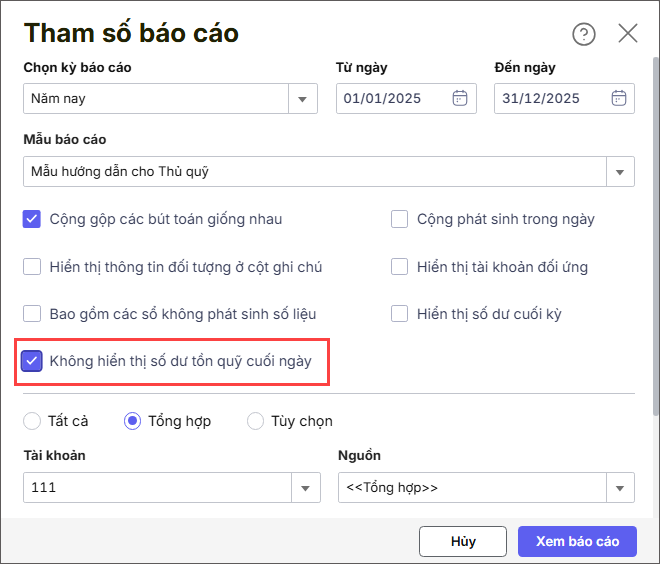
Task: Close the Tham số báo cáo dialog
Action: 628,33
